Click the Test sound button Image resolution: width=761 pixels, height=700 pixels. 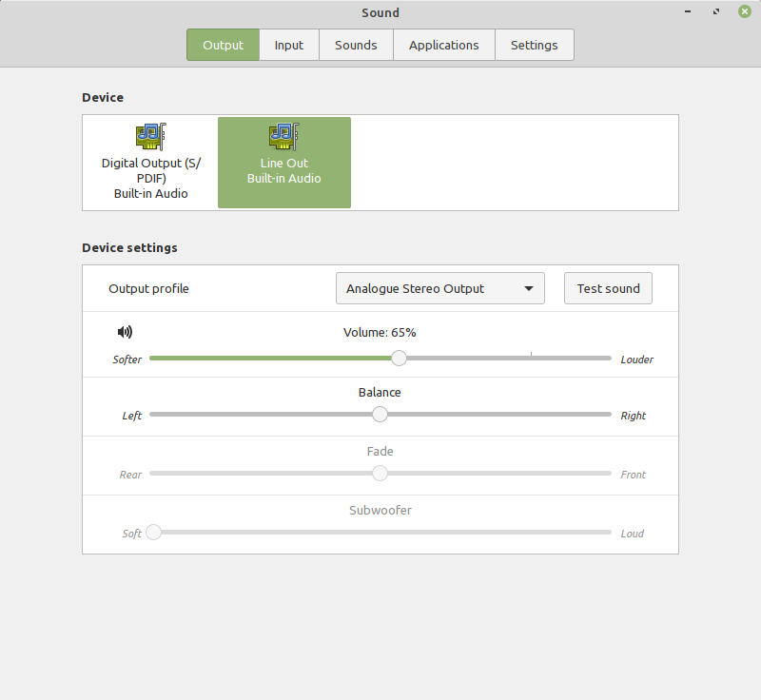click(x=608, y=288)
